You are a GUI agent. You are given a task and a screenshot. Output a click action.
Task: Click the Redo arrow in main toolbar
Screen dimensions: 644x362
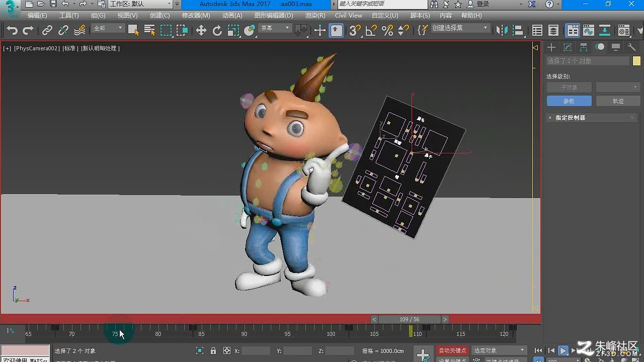point(28,31)
